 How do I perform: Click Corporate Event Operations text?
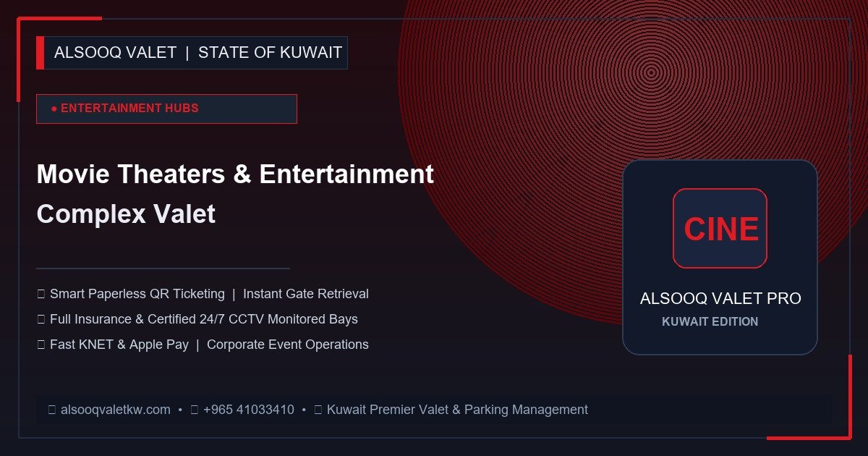(288, 345)
